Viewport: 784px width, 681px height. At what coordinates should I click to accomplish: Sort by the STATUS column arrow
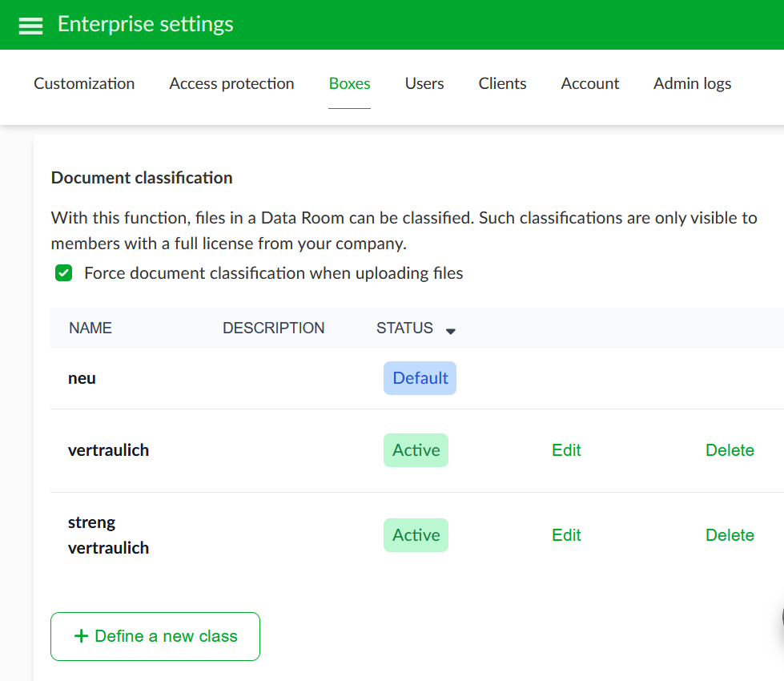click(451, 331)
